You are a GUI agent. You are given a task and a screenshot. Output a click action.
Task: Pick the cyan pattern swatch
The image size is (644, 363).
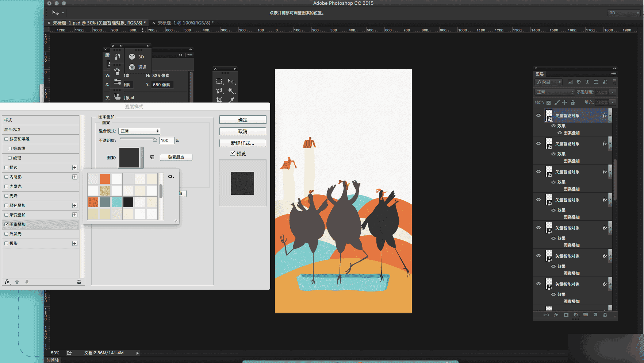[116, 202]
